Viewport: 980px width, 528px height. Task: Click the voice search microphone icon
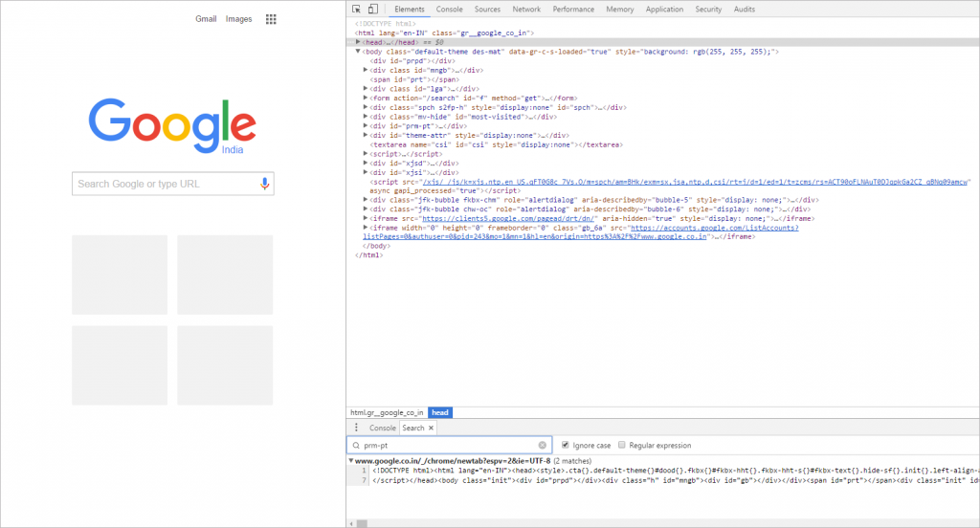tap(264, 184)
